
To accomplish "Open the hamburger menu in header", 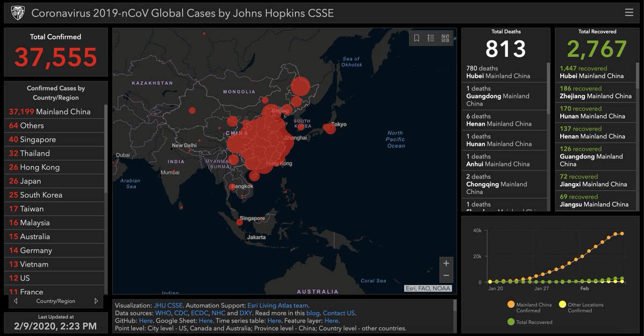I will click(x=629, y=12).
